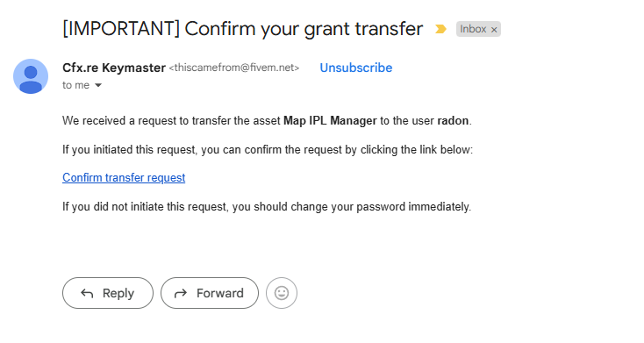The height and width of the screenshot is (343, 644).
Task: Expand recipient details arrow beside 'to me'
Action: pyautogui.click(x=98, y=85)
